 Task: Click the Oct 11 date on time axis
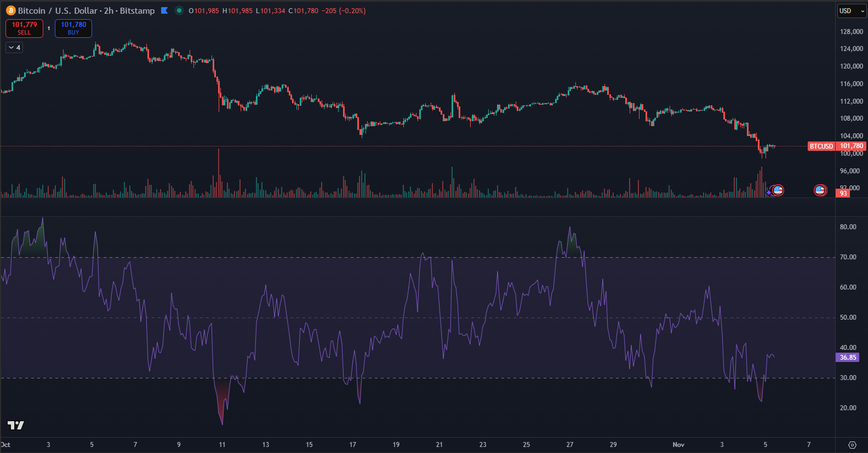222,445
